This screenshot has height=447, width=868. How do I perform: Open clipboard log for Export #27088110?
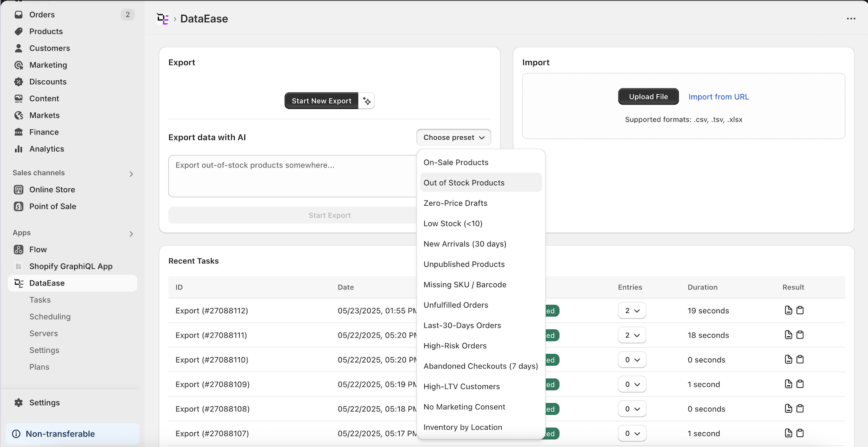point(800,359)
